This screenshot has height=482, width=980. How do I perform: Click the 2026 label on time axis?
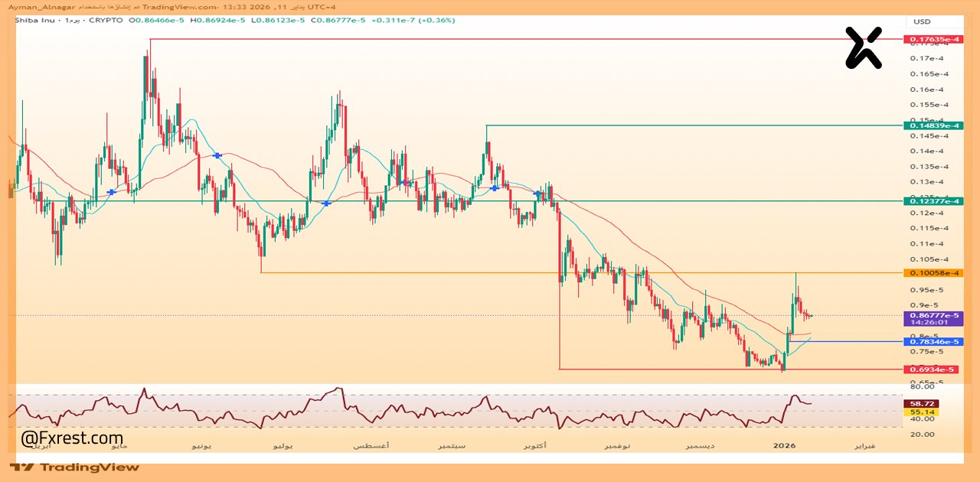point(785,445)
